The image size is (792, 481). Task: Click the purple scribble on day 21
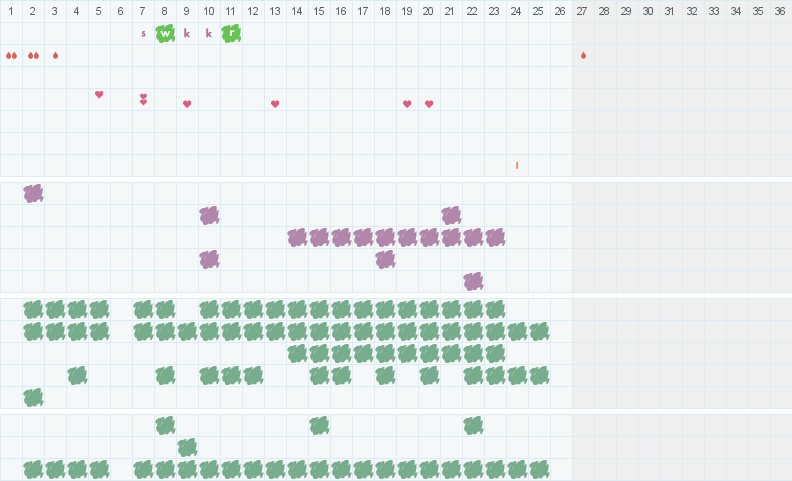[x=451, y=215]
